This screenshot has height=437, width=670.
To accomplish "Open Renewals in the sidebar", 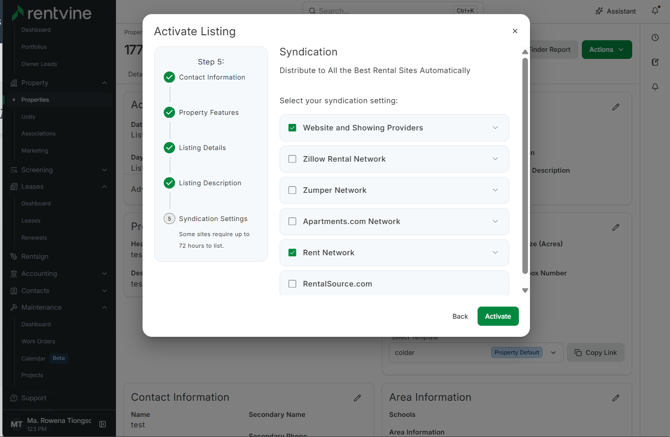I will [x=34, y=238].
